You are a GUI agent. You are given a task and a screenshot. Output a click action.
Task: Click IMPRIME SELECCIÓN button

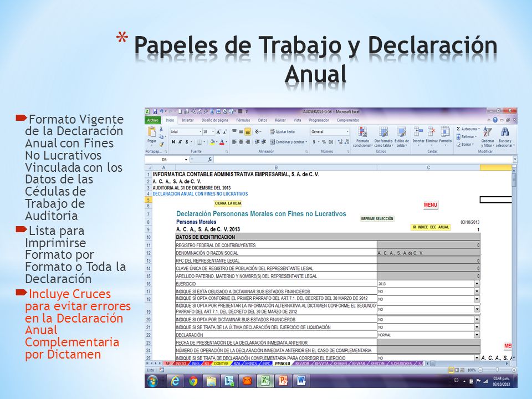pyautogui.click(x=377, y=218)
